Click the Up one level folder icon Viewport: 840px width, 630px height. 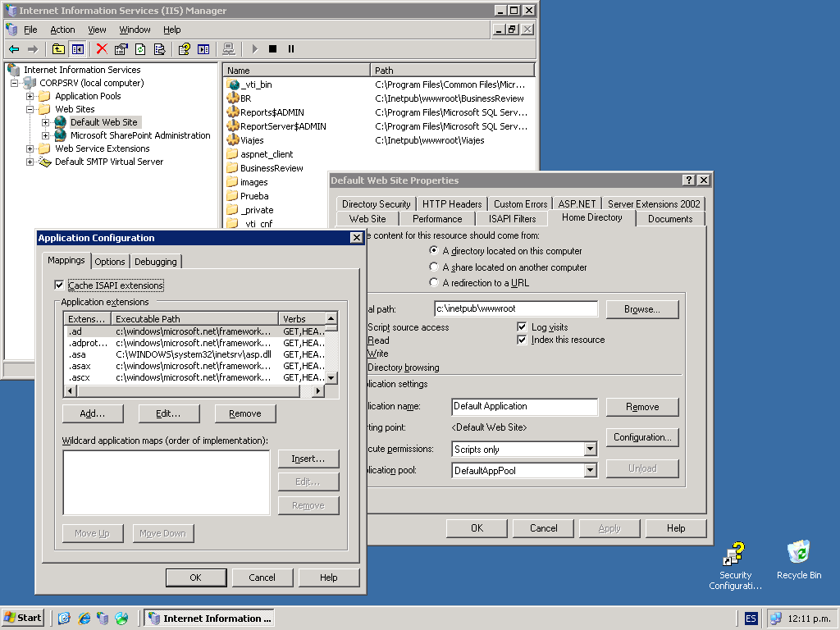point(58,49)
